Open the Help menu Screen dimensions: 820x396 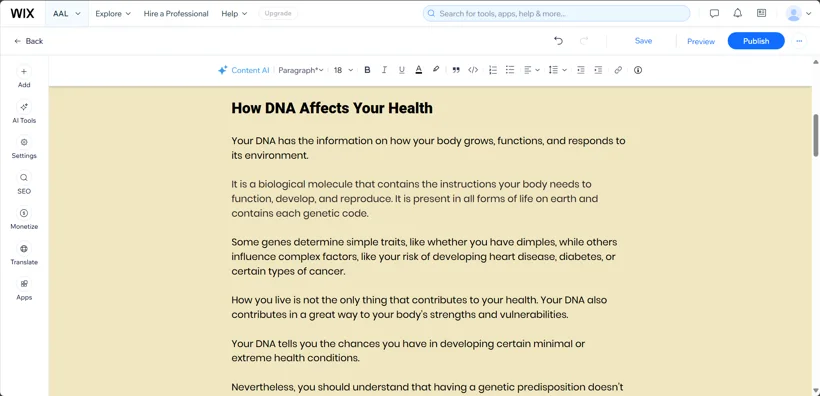234,14
